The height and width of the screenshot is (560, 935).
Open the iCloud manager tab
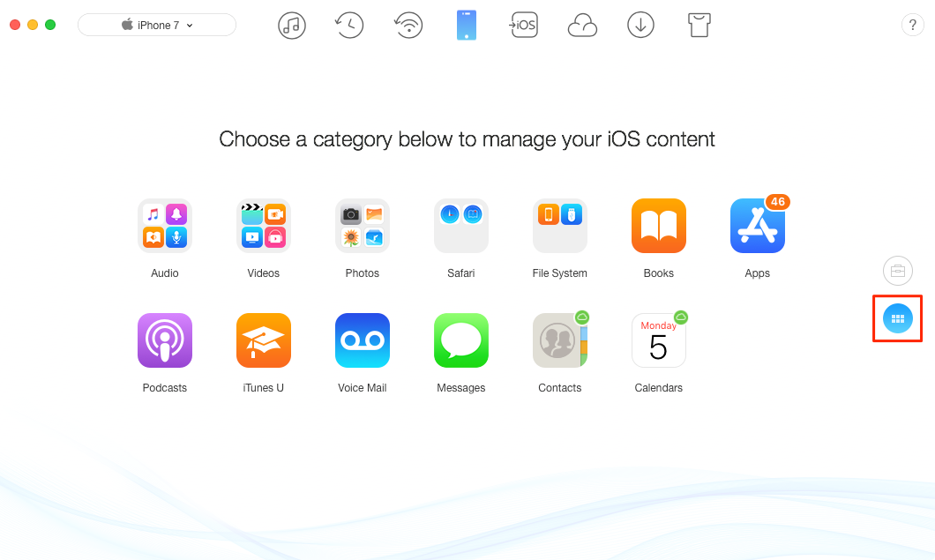[582, 26]
